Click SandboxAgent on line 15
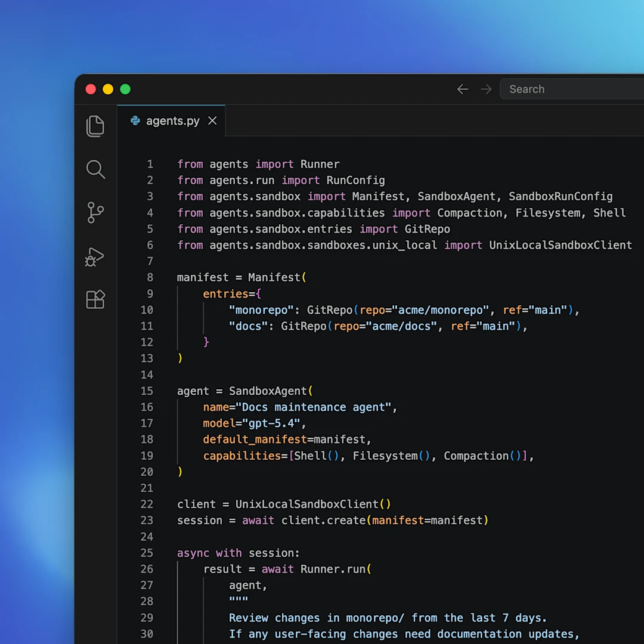This screenshot has height=644, width=644. [x=268, y=391]
